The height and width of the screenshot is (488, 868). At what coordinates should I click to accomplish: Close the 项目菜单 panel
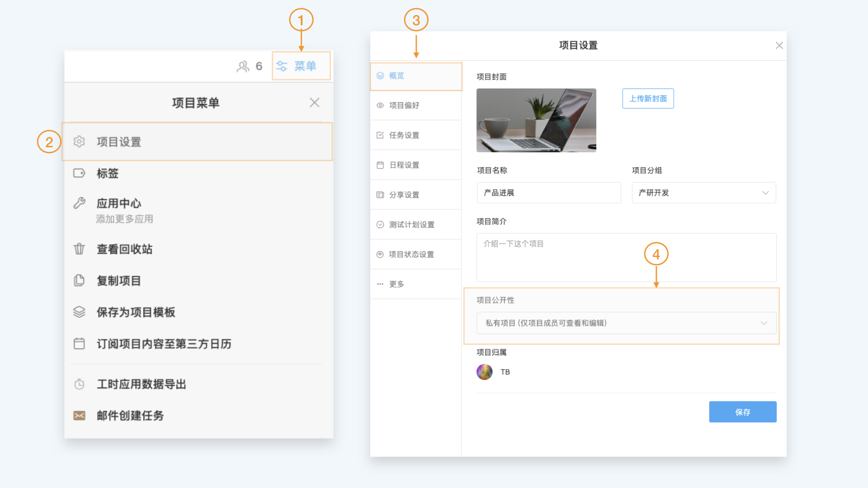315,103
